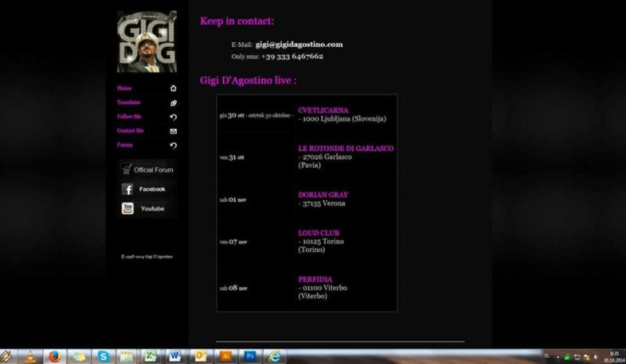
Task: Open Excel from the taskbar
Action: [x=151, y=357]
